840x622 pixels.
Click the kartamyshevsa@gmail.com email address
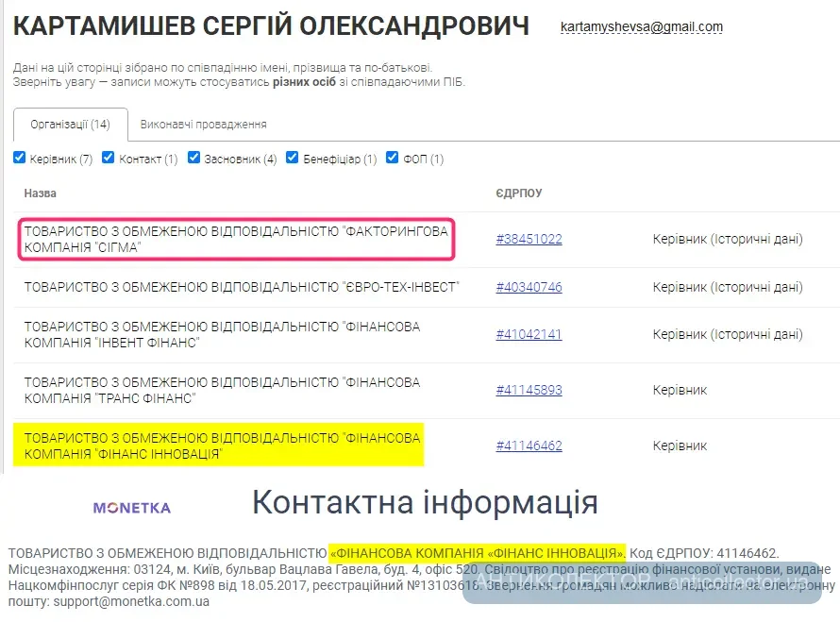[643, 26]
